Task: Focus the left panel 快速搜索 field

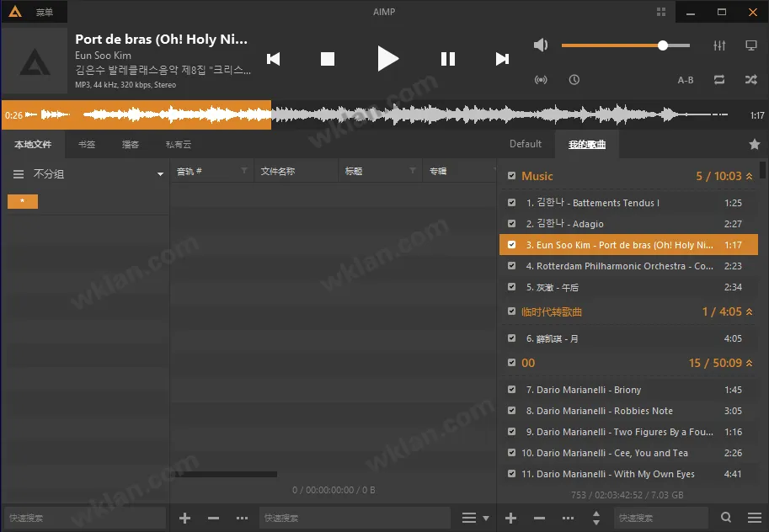Action: tap(85, 518)
